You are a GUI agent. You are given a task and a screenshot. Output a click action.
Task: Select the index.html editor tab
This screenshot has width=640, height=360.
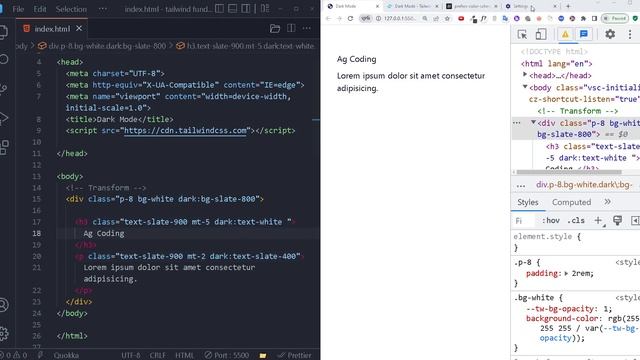pyautogui.click(x=52, y=29)
